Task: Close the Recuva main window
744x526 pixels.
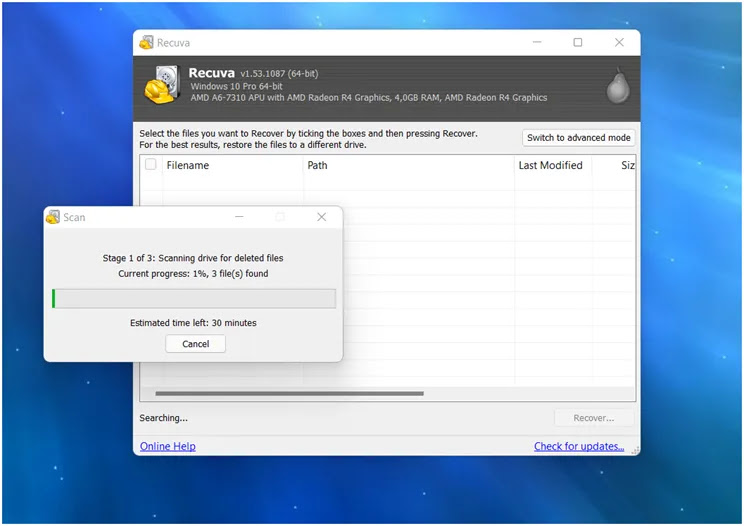Action: (x=619, y=42)
